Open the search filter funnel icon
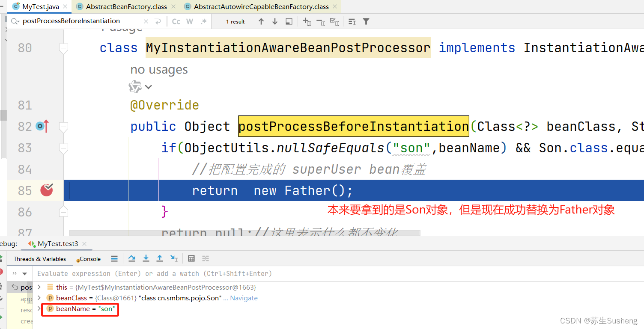Screen dimensions: 644x329 (366, 21)
